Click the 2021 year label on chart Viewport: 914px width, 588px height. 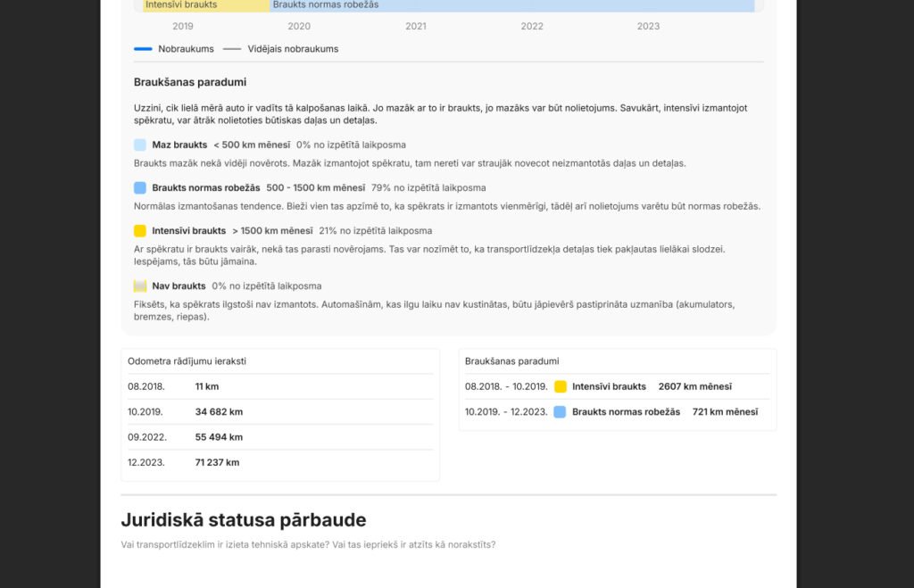click(x=416, y=27)
